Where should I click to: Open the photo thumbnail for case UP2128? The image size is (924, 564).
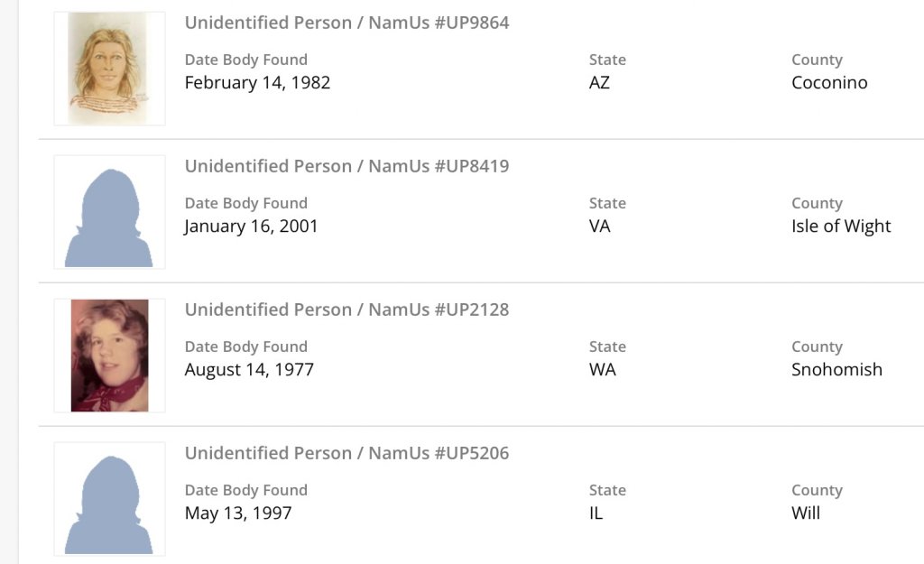coord(109,356)
